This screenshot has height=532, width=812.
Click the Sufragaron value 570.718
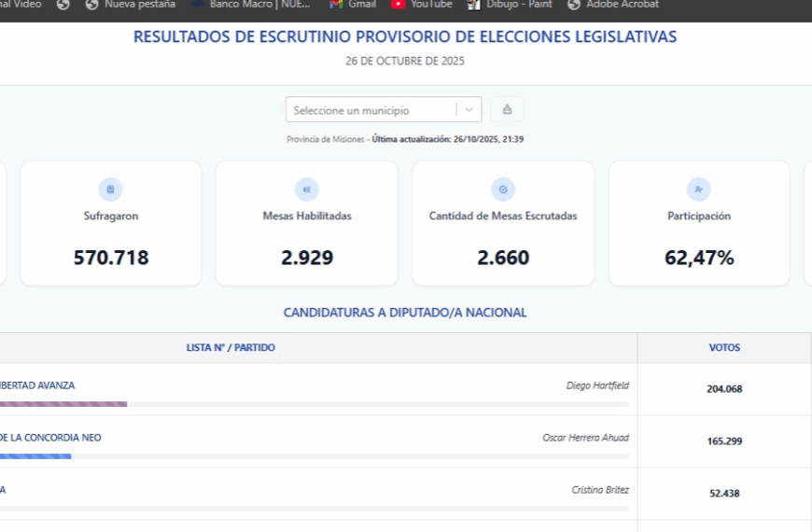tap(111, 258)
